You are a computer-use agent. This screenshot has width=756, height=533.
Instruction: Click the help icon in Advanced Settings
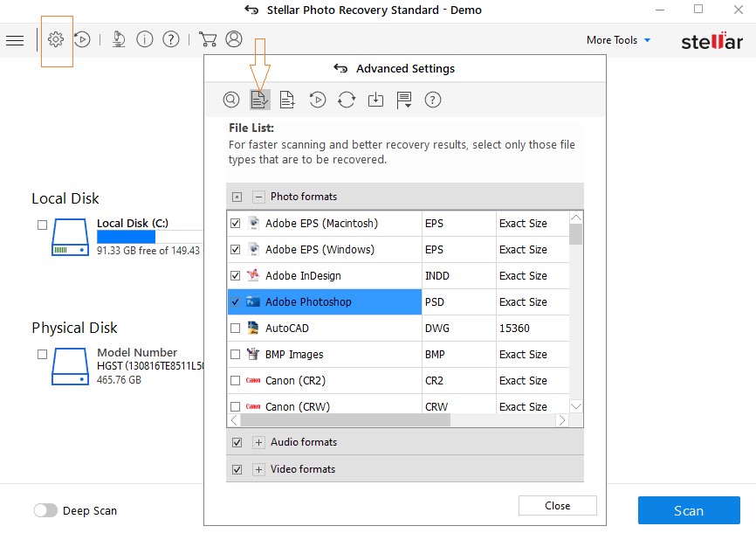tap(433, 100)
